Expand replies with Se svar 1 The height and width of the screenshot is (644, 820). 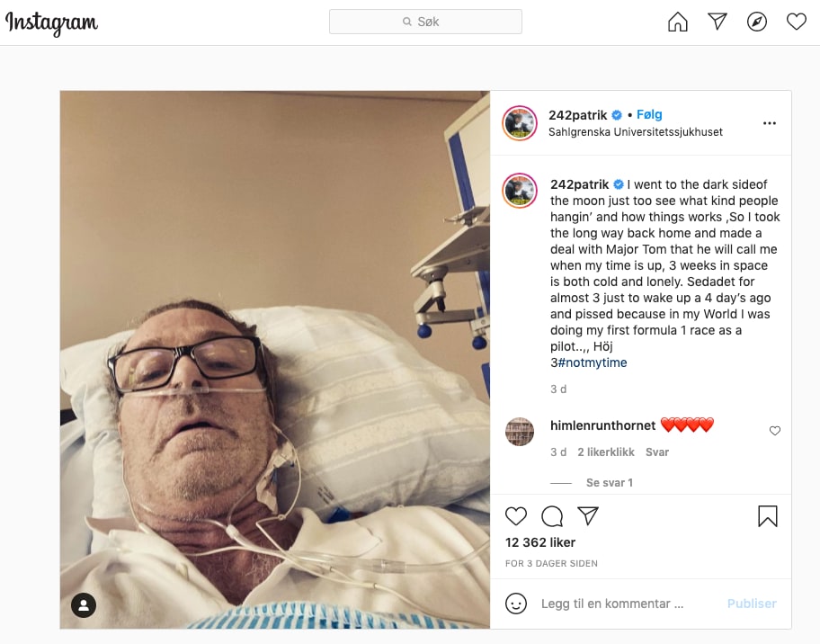[610, 482]
